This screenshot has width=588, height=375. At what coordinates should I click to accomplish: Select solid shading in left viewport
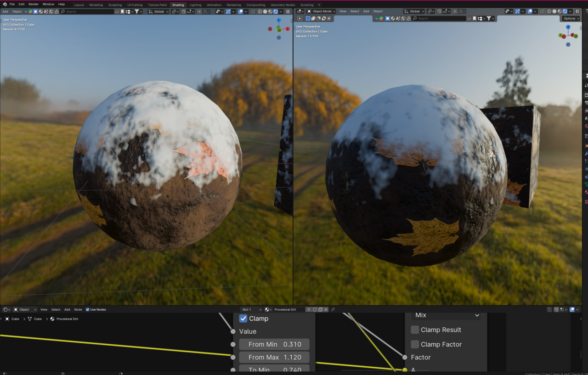[265, 11]
